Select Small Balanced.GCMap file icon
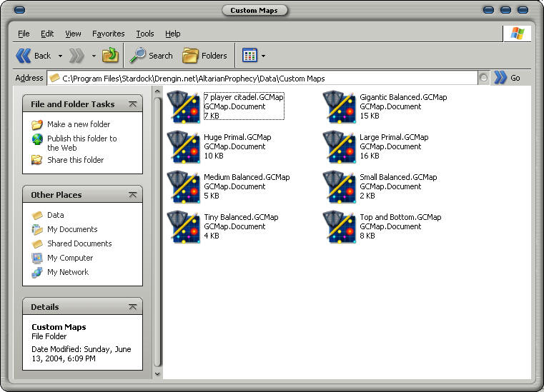 point(340,187)
